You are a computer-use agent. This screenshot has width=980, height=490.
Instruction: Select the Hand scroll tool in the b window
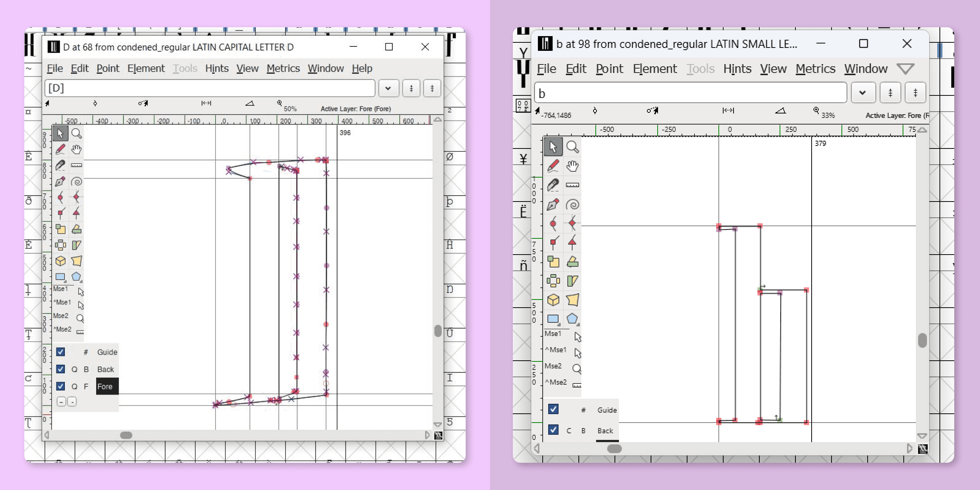[x=572, y=166]
